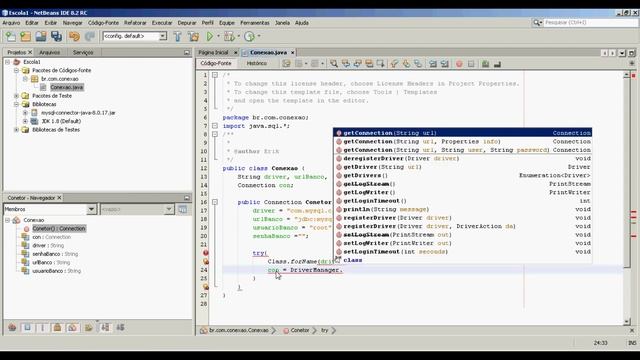Image resolution: width=640 pixels, height=360 pixels.
Task: Toggle Show Fields filter in Navigator
Action: point(27,327)
